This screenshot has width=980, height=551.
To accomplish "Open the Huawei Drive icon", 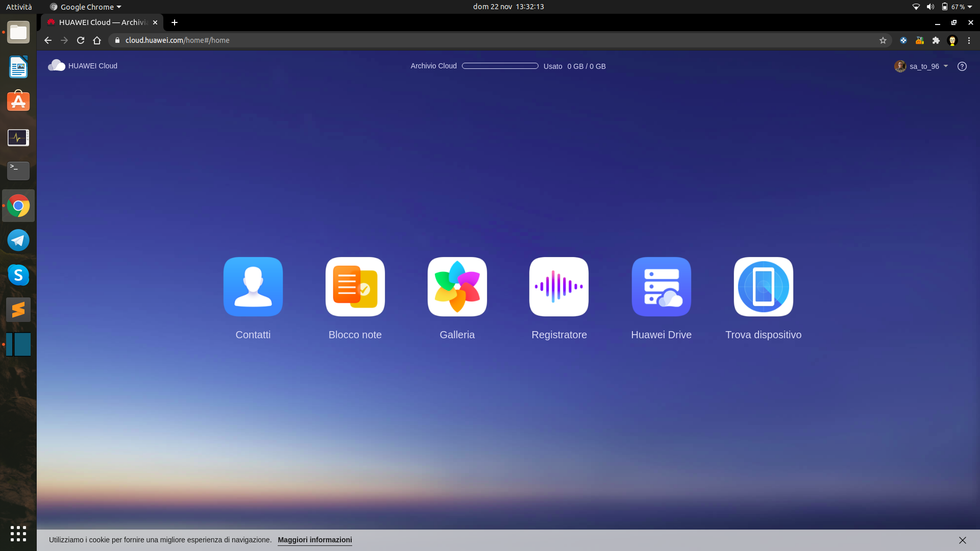I will (x=661, y=287).
